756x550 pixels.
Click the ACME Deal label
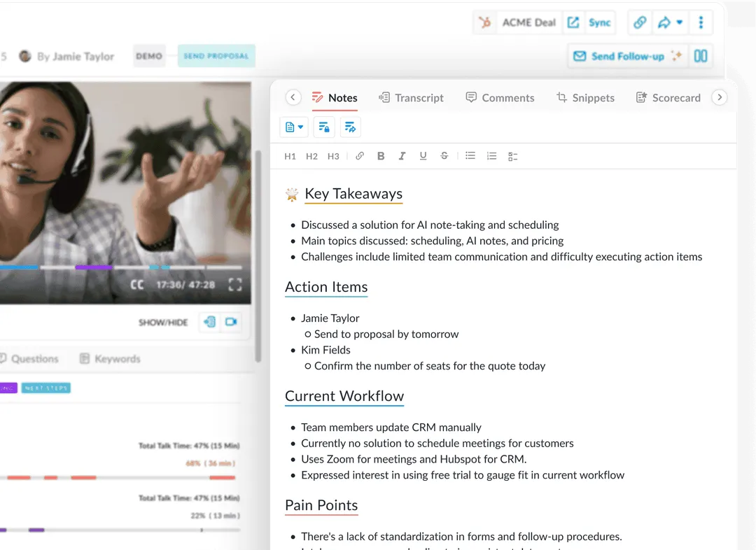pyautogui.click(x=529, y=22)
